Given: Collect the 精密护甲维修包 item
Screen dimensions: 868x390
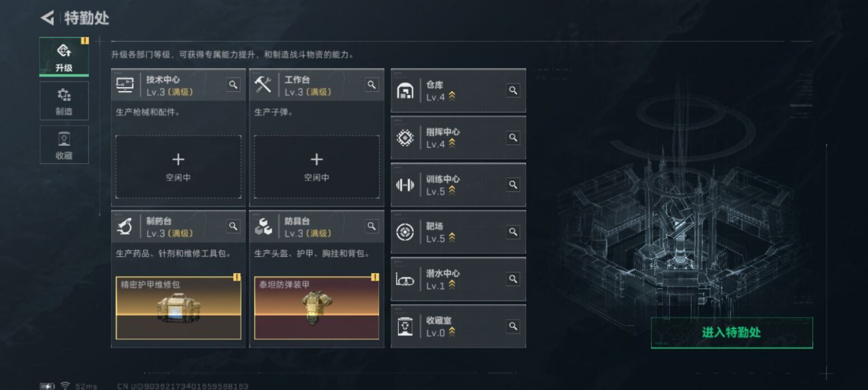Looking at the screenshot, I should point(178,308).
